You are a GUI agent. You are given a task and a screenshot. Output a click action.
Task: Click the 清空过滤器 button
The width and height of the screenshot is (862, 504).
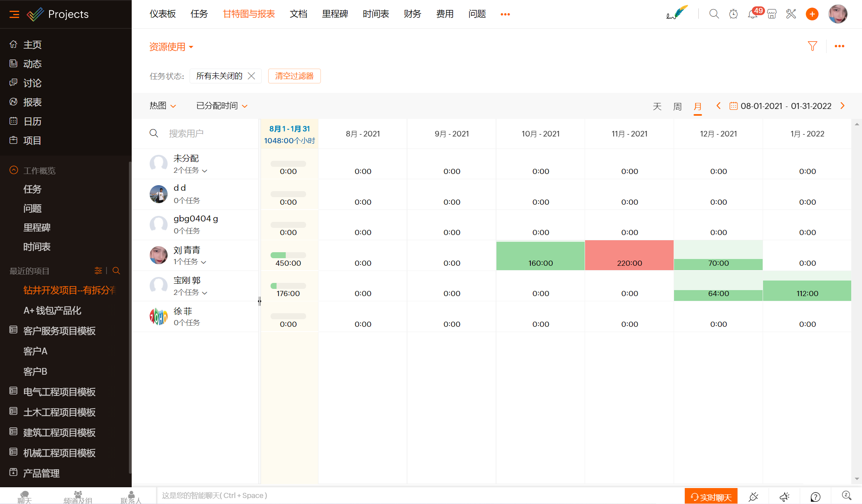tap(294, 76)
